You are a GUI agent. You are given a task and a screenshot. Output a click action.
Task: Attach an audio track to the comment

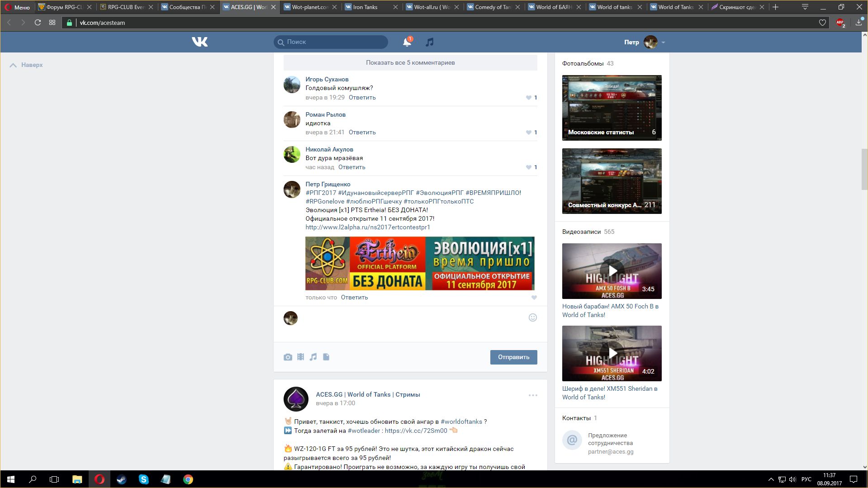(313, 357)
